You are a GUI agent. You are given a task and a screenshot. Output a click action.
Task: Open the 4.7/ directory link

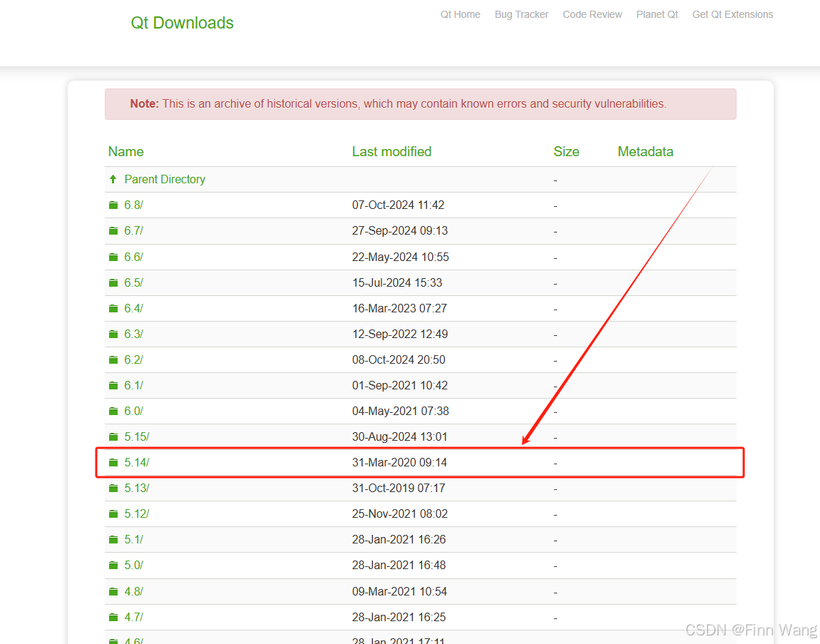click(x=133, y=618)
